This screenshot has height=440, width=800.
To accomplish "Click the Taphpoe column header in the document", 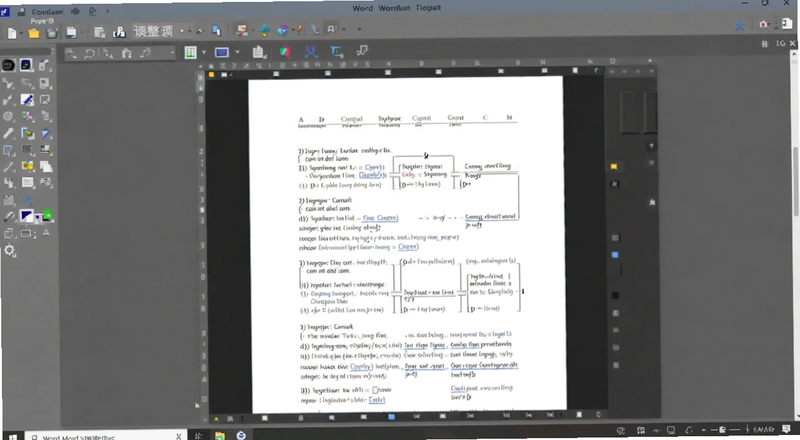I will [389, 118].
